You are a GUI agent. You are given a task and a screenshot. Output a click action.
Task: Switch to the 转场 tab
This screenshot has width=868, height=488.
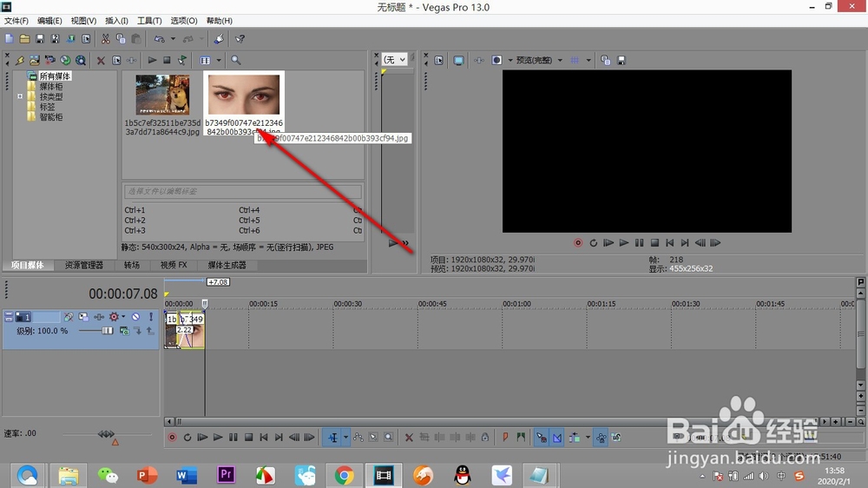(x=132, y=266)
